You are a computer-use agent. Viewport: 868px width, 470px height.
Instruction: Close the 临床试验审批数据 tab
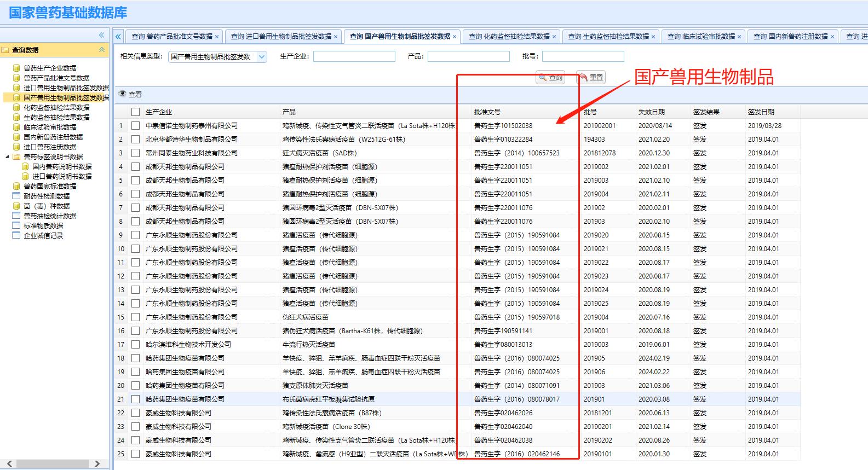click(739, 37)
